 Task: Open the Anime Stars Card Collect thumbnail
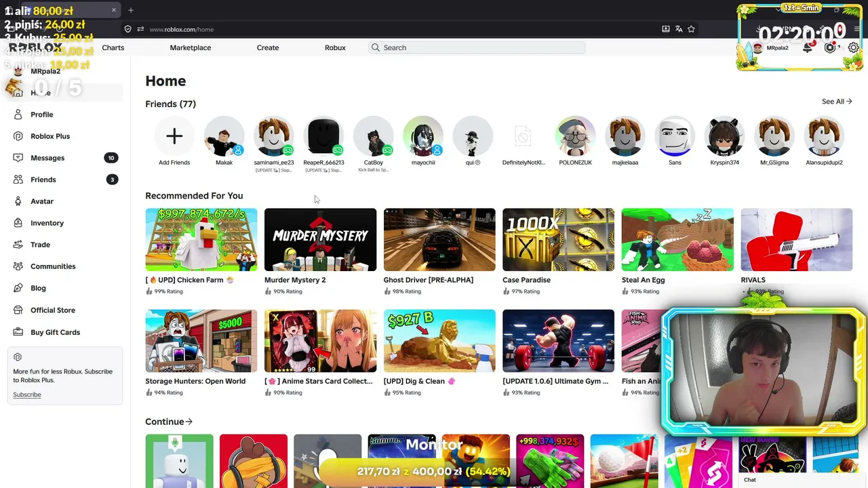320,341
